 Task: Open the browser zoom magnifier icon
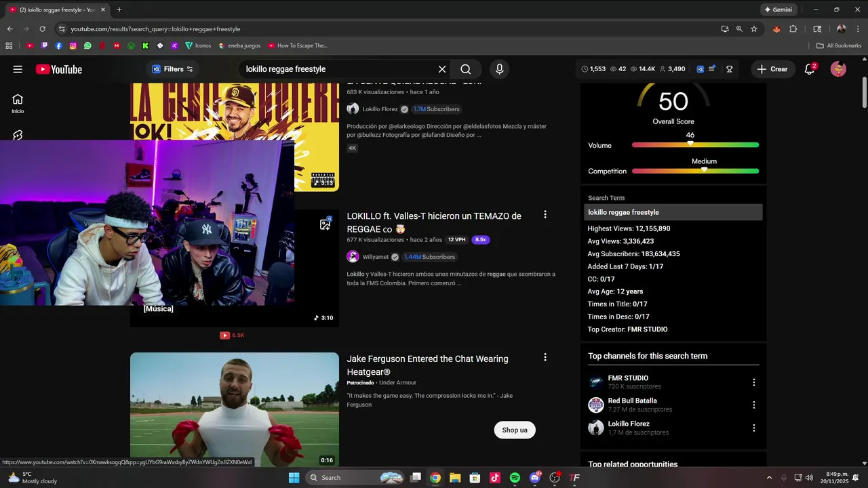tap(739, 29)
